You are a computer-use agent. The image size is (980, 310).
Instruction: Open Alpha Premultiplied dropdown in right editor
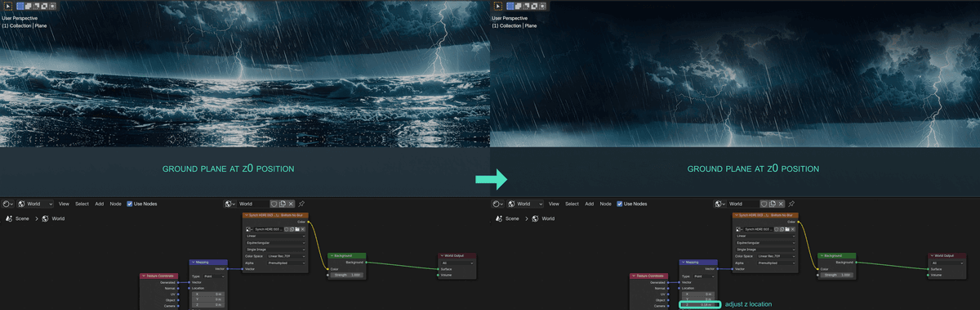(777, 263)
